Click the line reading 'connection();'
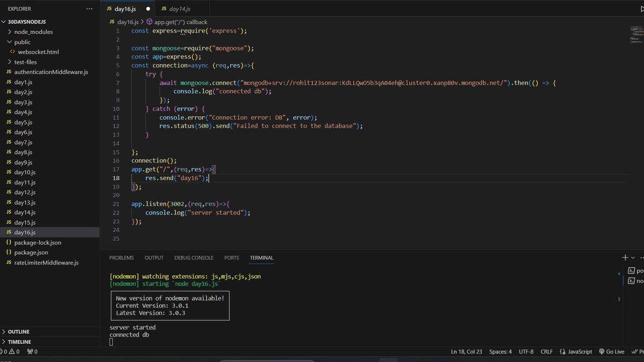 tap(154, 160)
